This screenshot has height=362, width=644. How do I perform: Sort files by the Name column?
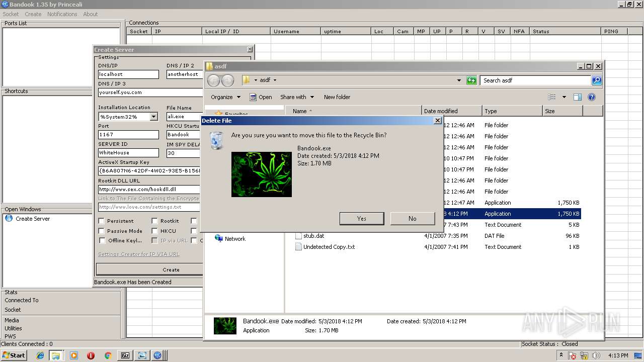[354, 111]
